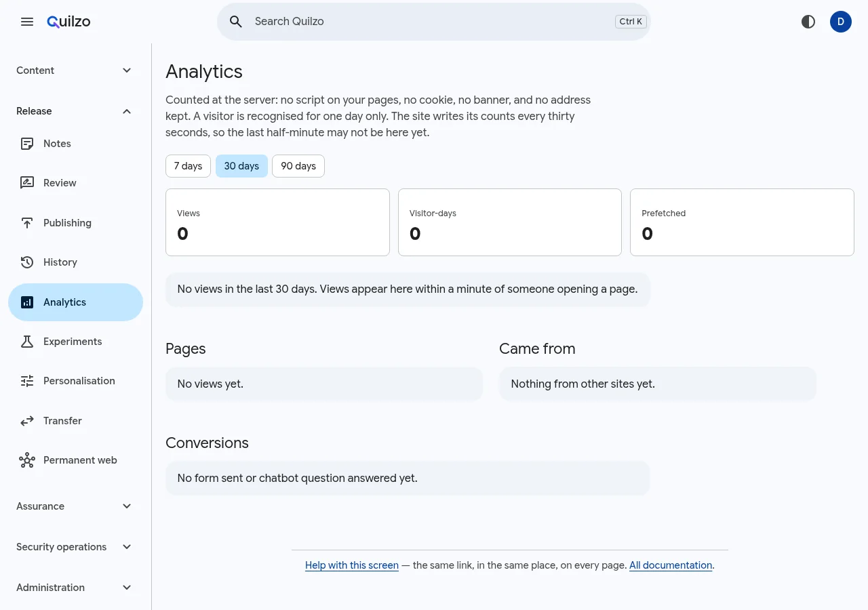Click the Review icon in sidebar
The image size is (868, 610).
click(27, 183)
